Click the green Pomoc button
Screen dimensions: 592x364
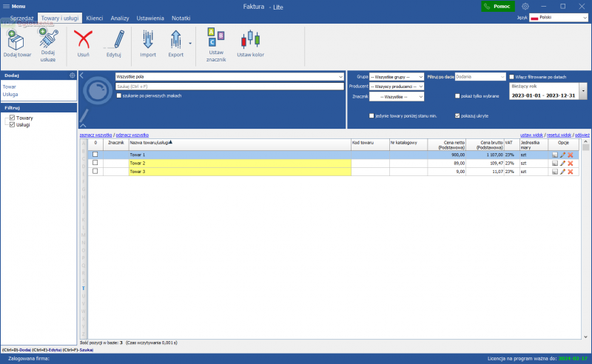[x=497, y=6]
